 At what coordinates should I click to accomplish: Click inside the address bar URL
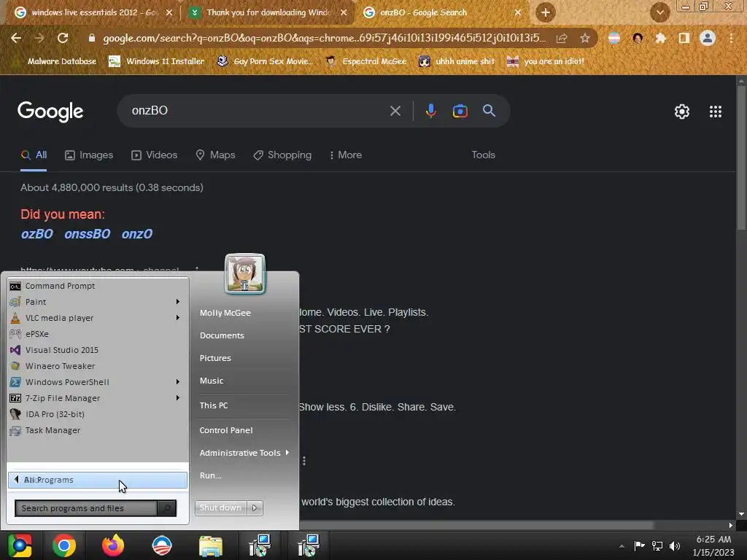[324, 38]
